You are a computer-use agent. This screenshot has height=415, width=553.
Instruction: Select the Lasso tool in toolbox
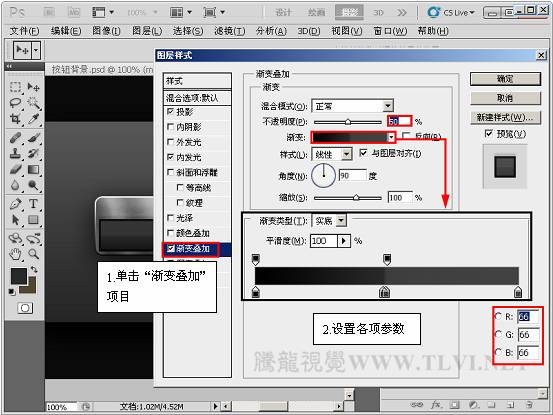tap(16, 103)
